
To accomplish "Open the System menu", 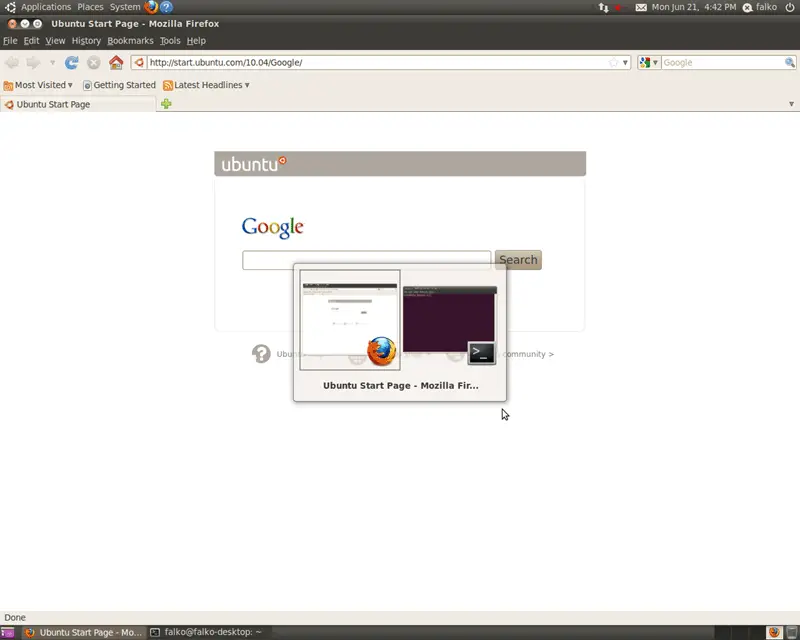I will (125, 7).
